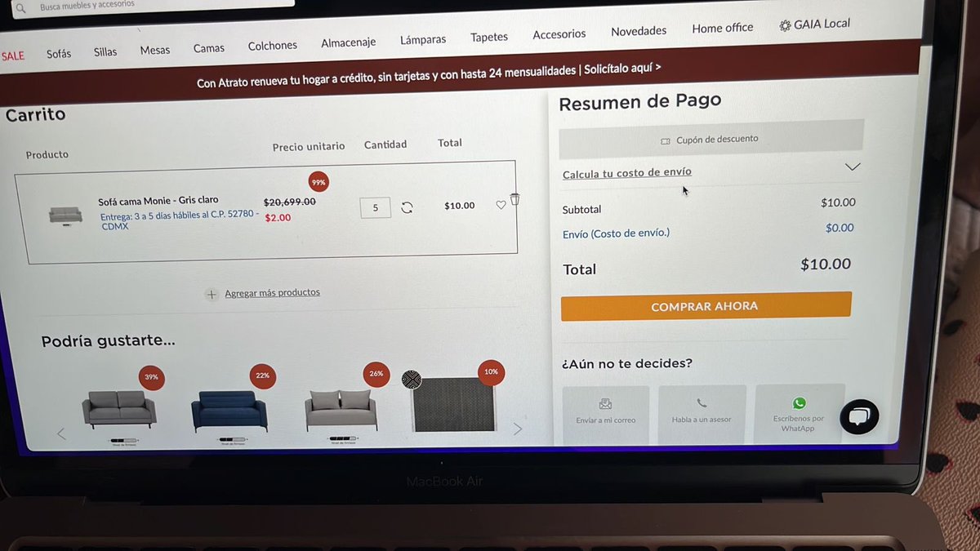The image size is (980, 551).
Task: Click the ¿Aún no te decides? heading
Action: pyautogui.click(x=627, y=363)
